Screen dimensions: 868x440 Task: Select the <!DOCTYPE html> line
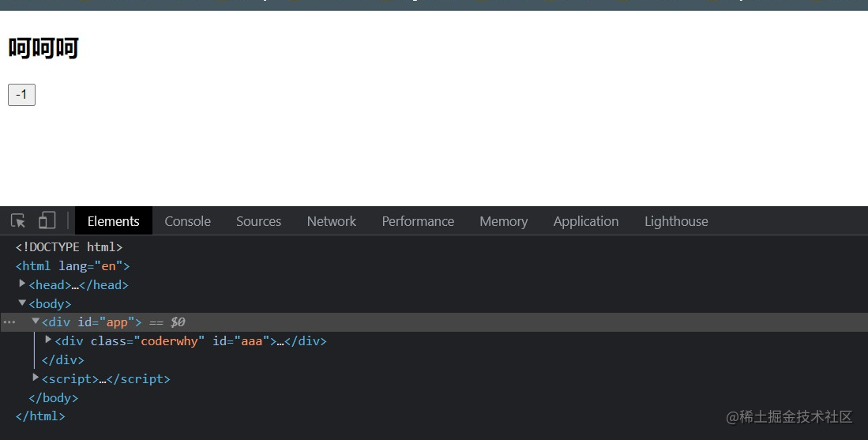[x=70, y=246]
